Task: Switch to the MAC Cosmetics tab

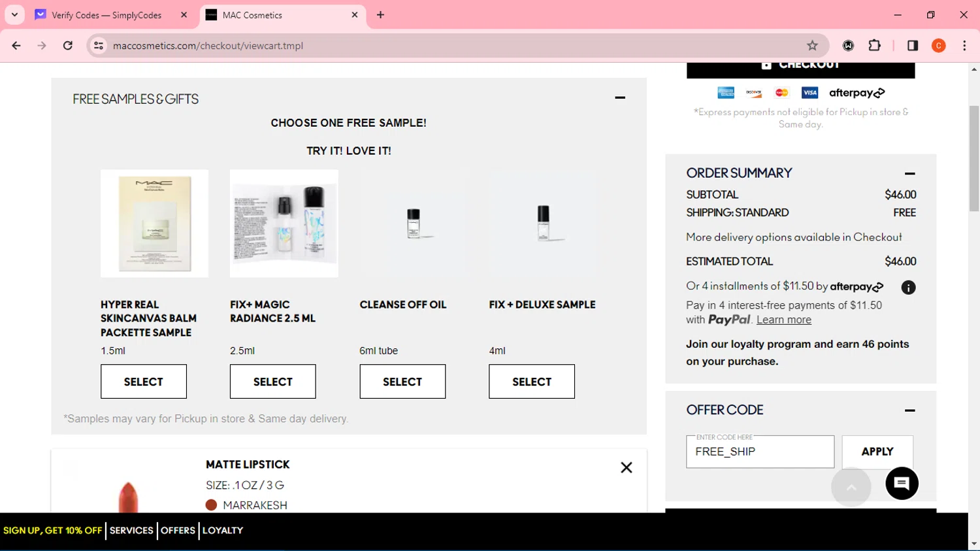Action: click(x=252, y=15)
